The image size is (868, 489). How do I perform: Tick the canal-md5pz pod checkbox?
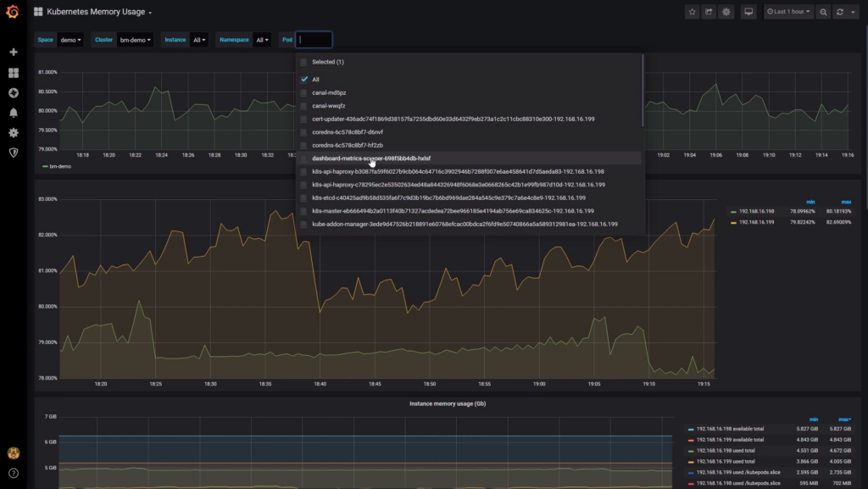[x=303, y=93]
